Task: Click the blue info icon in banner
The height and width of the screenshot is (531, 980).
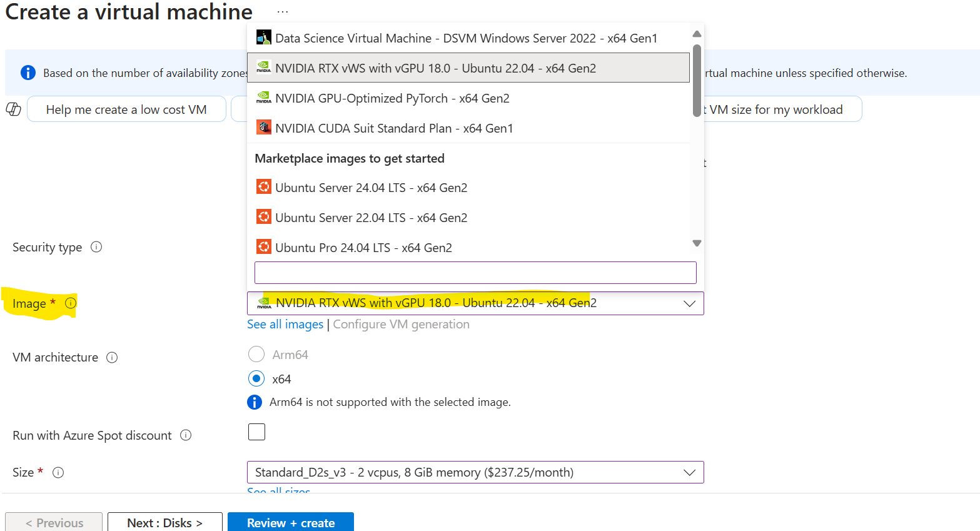Action: click(28, 73)
